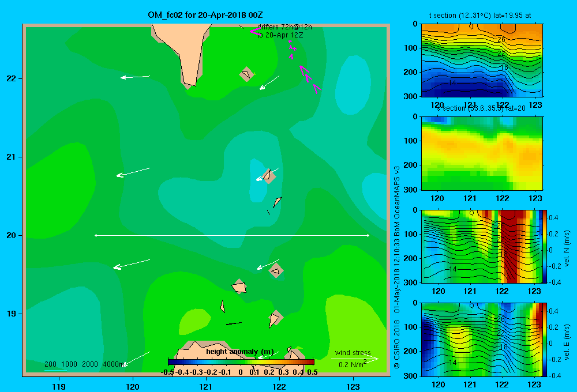
Task: Click the '26' isotherm label in temperature section
Action: click(501, 40)
